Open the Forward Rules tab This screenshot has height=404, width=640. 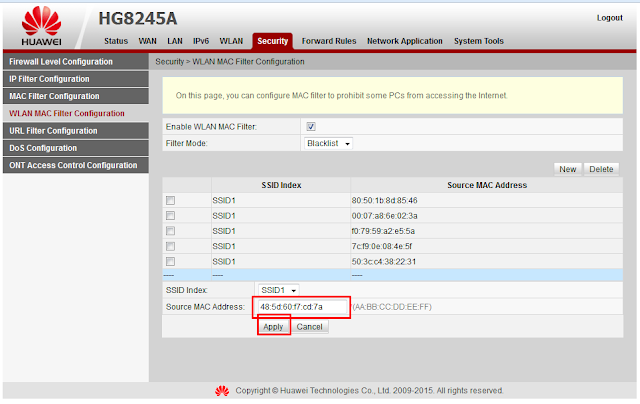(x=329, y=41)
